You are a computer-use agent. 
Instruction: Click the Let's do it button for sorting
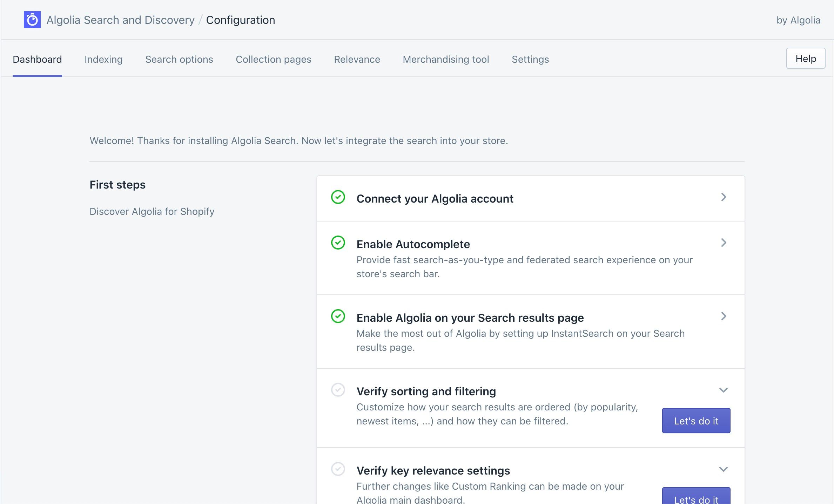coord(696,421)
